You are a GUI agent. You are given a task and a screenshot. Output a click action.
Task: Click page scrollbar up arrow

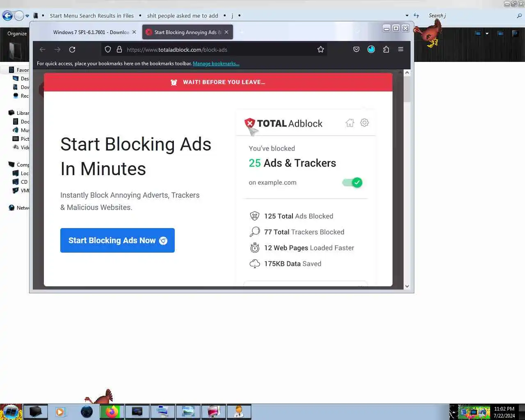pos(407,73)
